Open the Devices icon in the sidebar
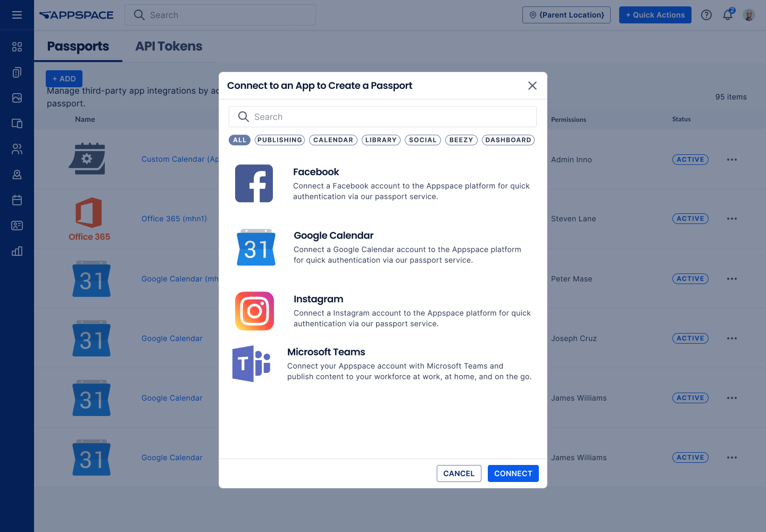Screen dimensions: 766x532 17,123
